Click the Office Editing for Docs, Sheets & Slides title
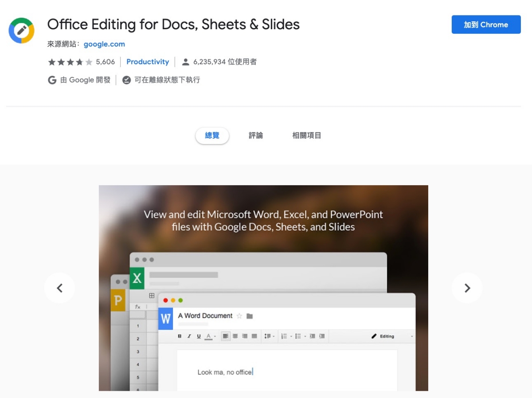 173,24
